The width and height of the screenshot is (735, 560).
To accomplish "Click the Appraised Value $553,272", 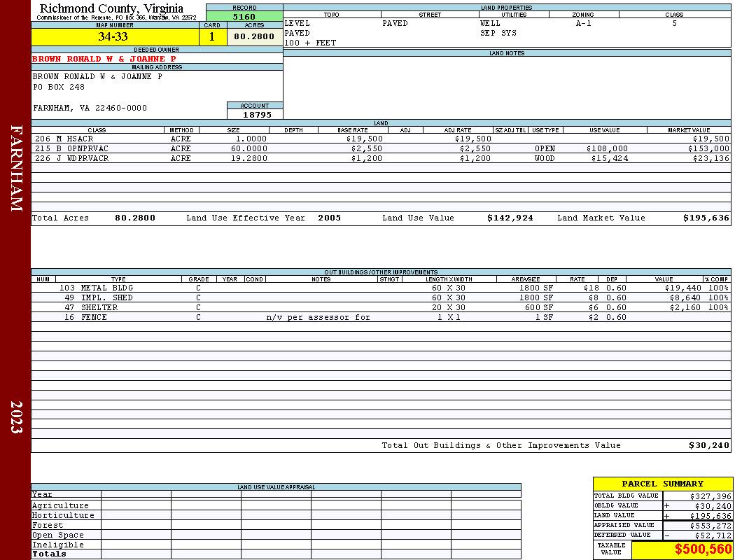I will coord(710,526).
